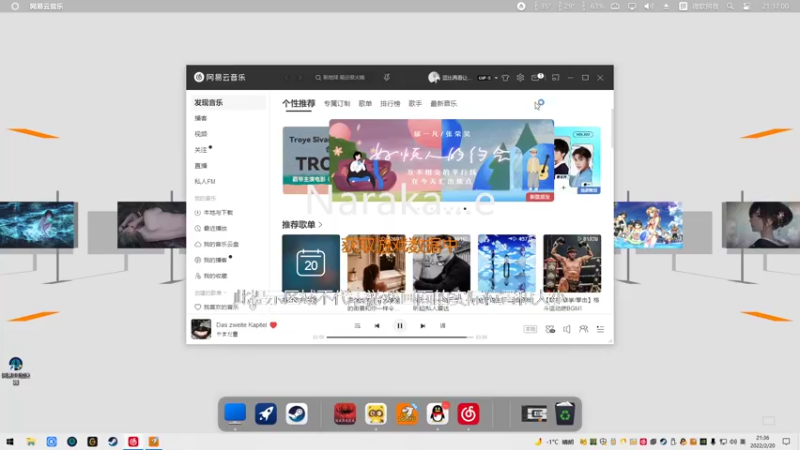
Task: Open the play queue list icon
Action: [600, 330]
